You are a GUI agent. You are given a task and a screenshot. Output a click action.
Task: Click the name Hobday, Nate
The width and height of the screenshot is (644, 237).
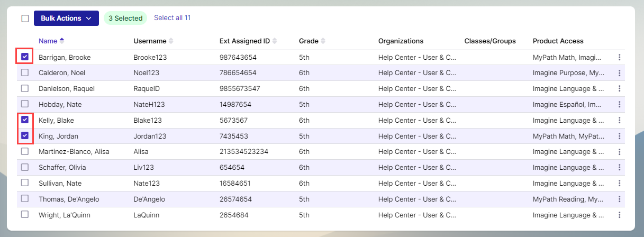(60, 105)
